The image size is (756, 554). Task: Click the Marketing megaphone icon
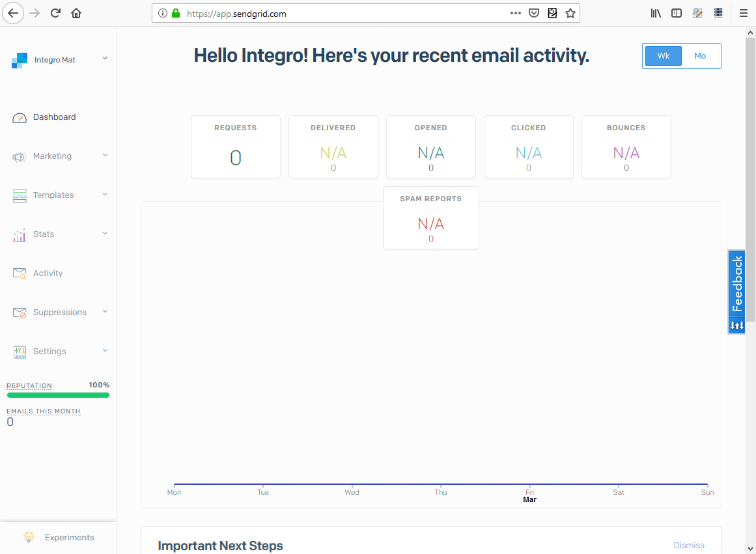(x=20, y=157)
